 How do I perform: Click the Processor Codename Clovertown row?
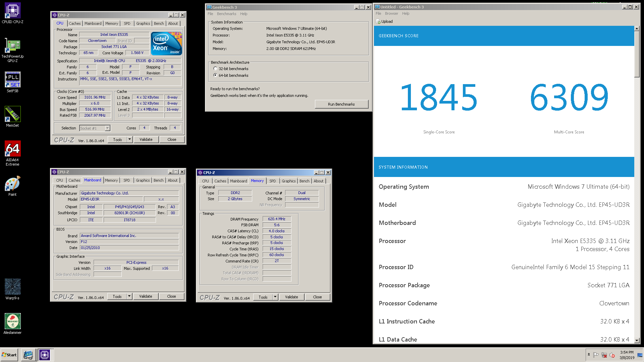coord(504,303)
